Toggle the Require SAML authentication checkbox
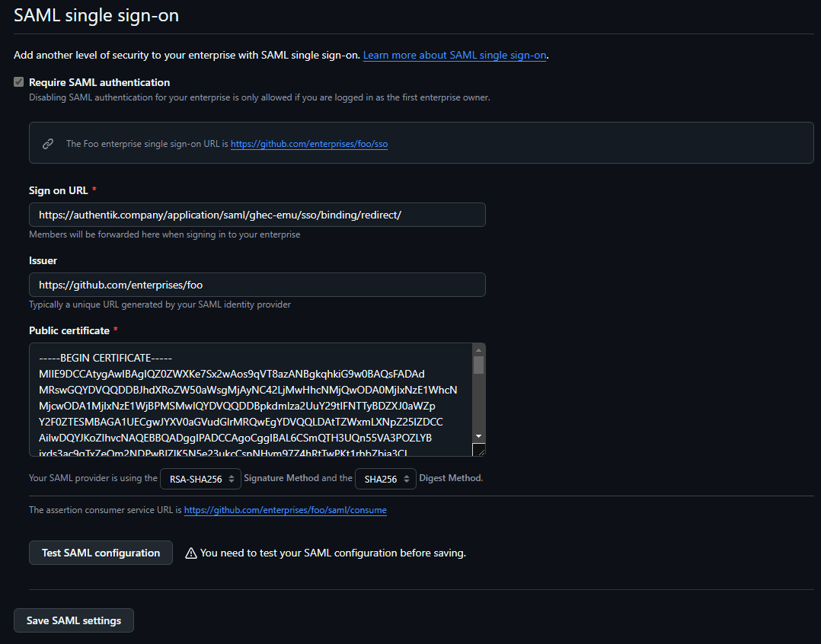 click(x=18, y=81)
